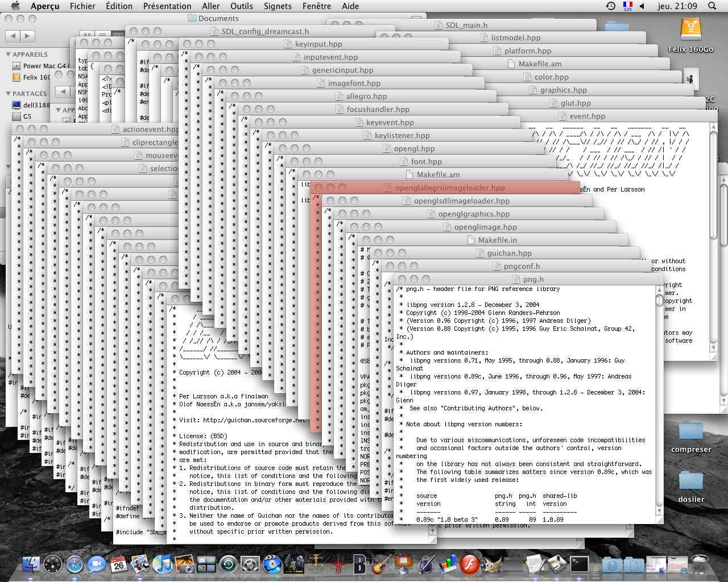Open Time Machine in the Dock
The height and width of the screenshot is (582, 728).
coord(228,564)
